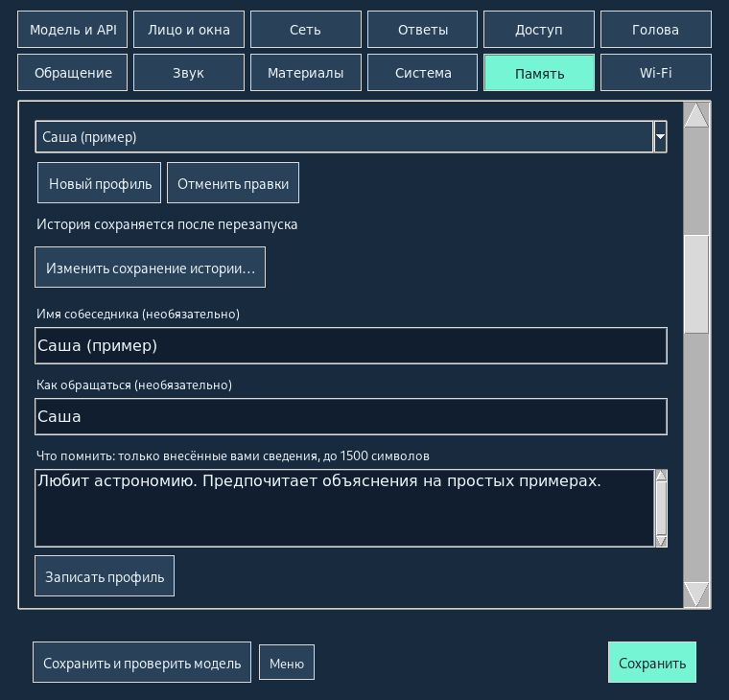Focus the Имя собеседника input field
The image size is (729, 700).
tap(351, 345)
